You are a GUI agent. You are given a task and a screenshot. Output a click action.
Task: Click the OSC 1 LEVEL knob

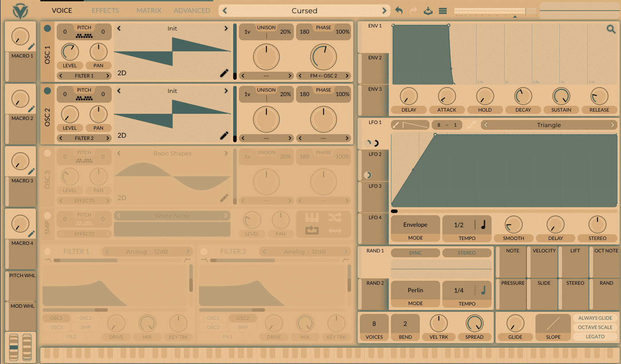pyautogui.click(x=70, y=52)
